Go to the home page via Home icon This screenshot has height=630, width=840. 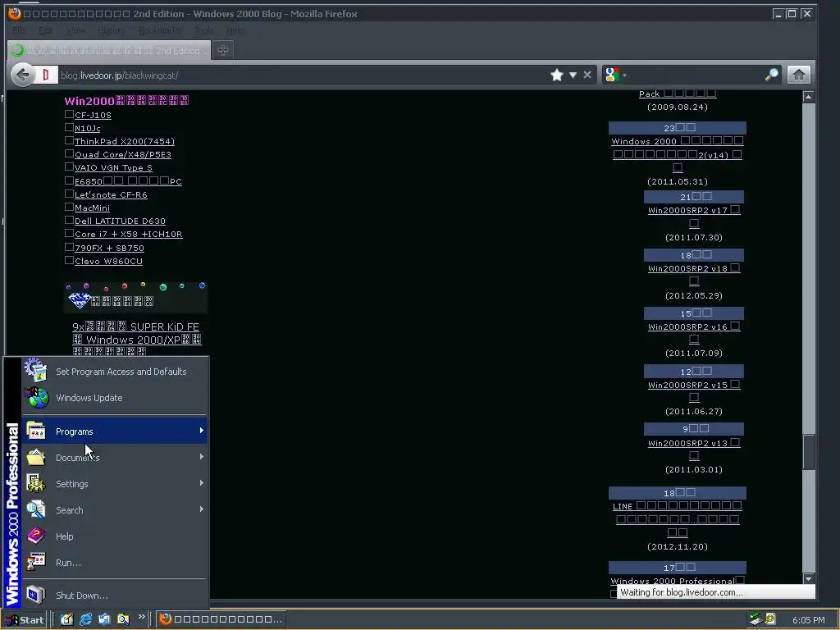pos(798,75)
